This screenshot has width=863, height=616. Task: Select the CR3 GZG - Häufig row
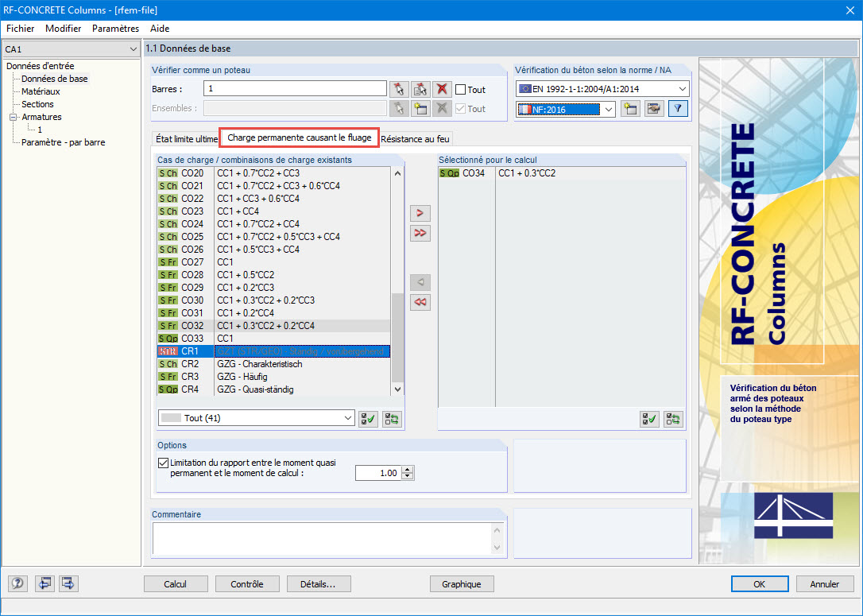(273, 377)
